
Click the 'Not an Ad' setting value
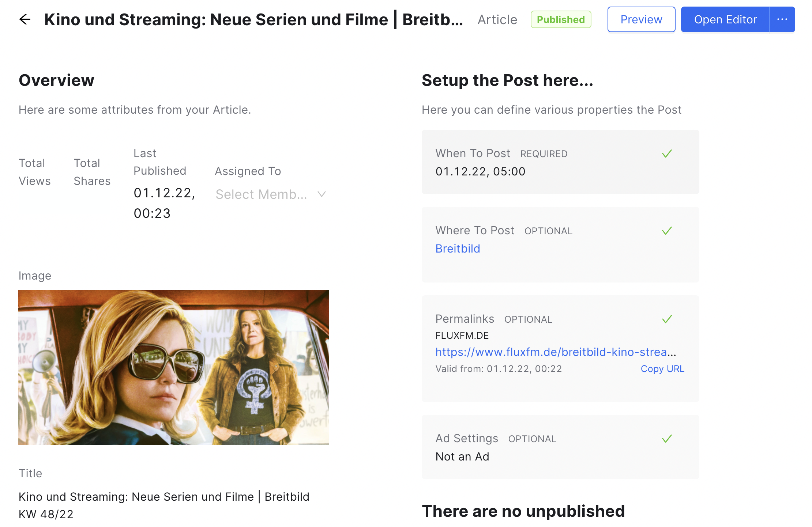pos(462,456)
